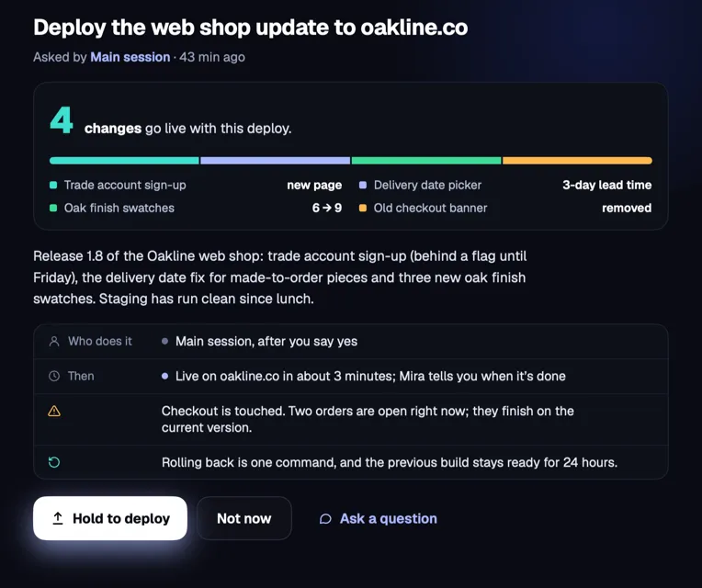Click the green rollback arrow icon
Image resolution: width=702 pixels, height=588 pixels.
pyautogui.click(x=54, y=462)
